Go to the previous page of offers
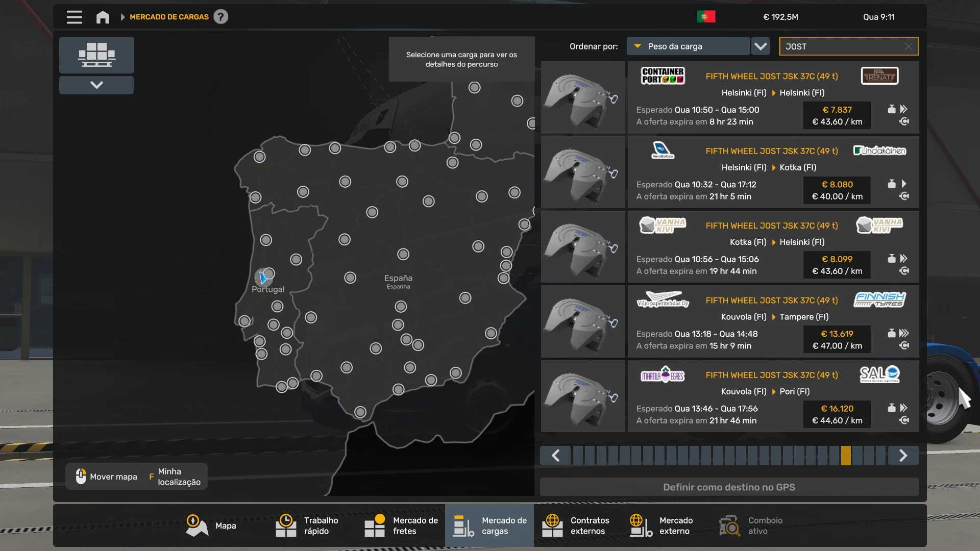This screenshot has height=551, width=980. tap(555, 456)
